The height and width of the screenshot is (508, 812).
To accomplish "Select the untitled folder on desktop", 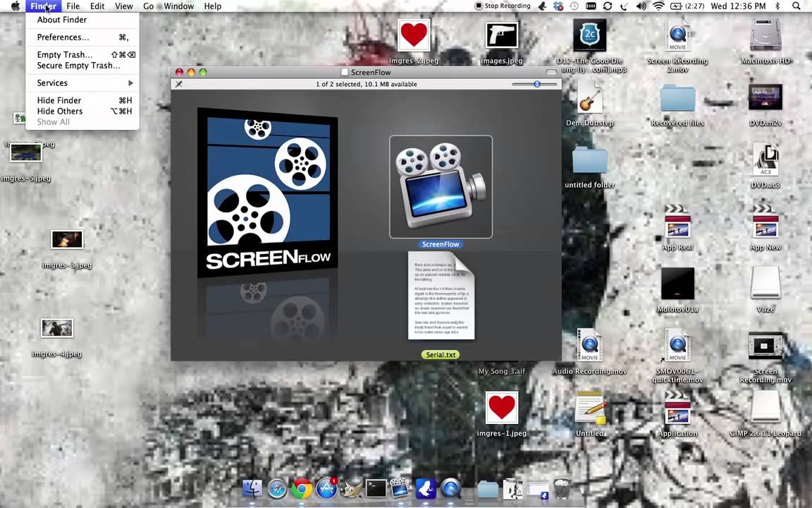I will pyautogui.click(x=589, y=159).
